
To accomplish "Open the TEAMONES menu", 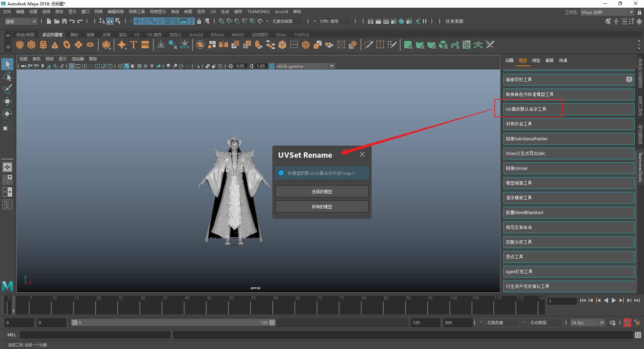I will click(x=258, y=12).
